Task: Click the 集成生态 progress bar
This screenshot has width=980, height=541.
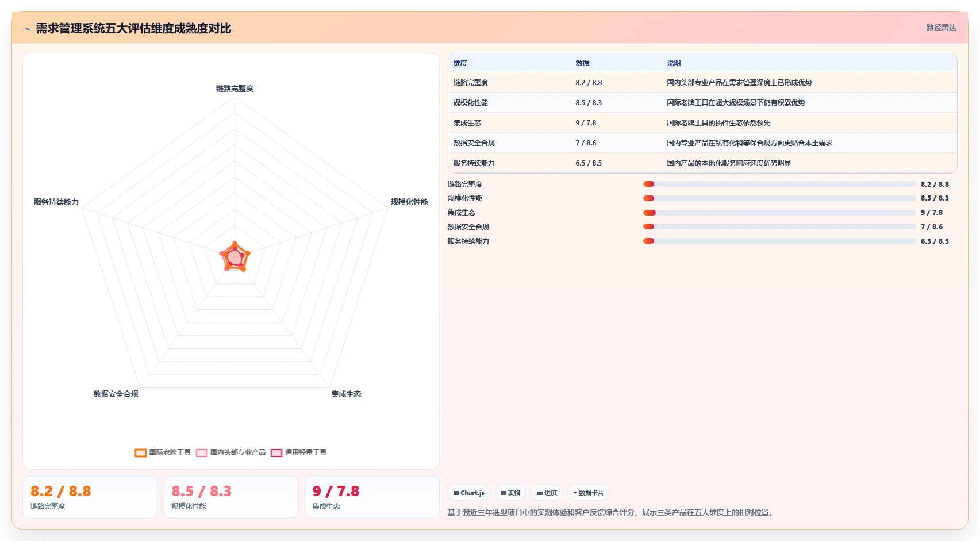Action: (779, 213)
